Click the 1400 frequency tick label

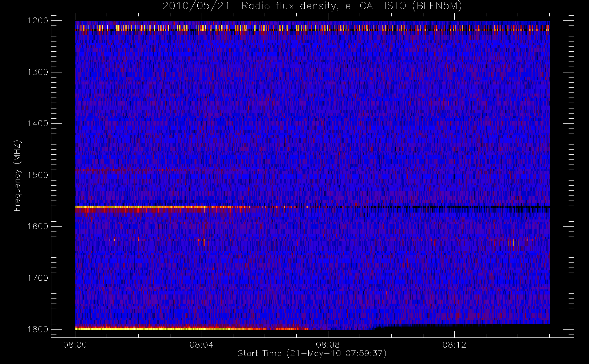point(37,124)
